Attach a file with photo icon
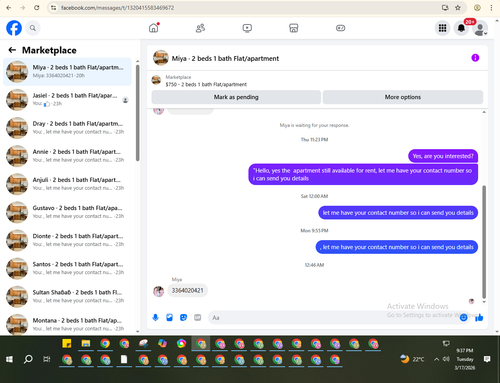 point(169,317)
